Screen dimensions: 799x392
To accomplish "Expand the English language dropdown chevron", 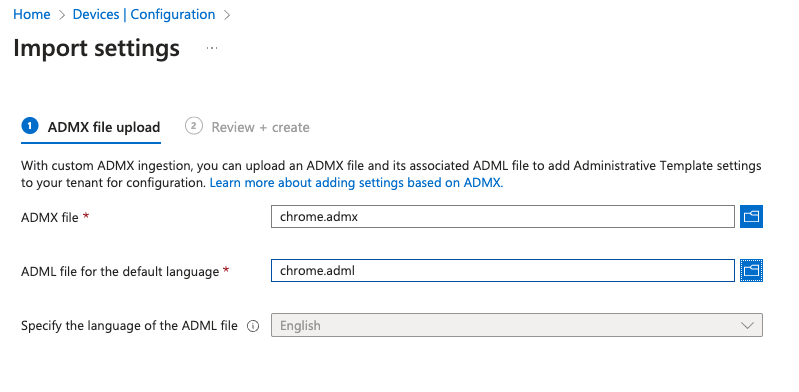I will [747, 325].
